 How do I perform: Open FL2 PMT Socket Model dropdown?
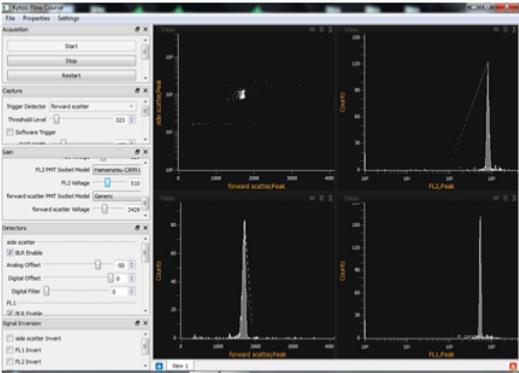[x=117, y=170]
